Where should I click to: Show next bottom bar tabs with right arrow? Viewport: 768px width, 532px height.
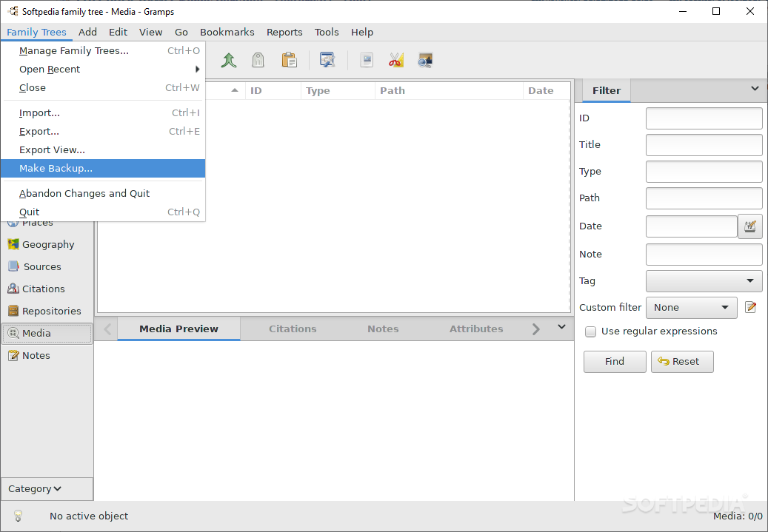click(x=536, y=329)
